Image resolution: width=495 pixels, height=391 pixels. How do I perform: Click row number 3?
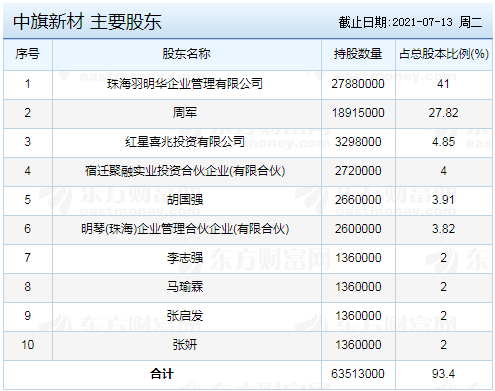(x=28, y=142)
